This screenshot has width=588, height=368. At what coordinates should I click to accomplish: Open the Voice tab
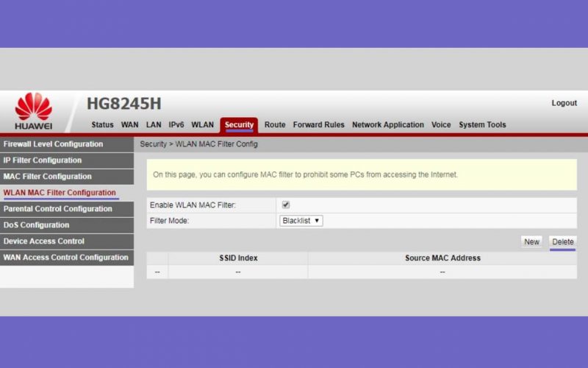pos(441,124)
